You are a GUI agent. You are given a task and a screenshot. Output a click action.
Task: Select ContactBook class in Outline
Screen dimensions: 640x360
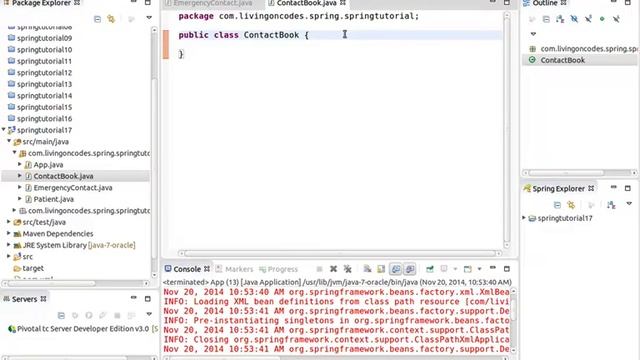[562, 60]
